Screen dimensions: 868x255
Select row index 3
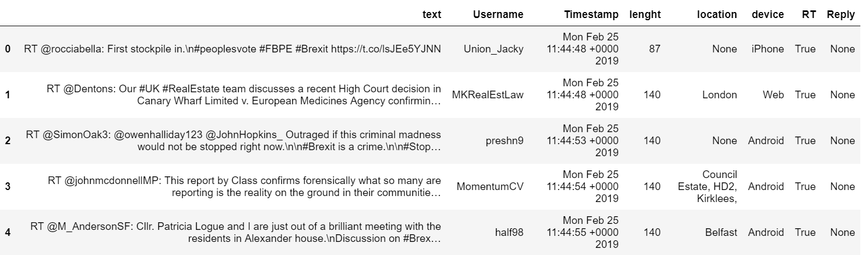pyautogui.click(x=8, y=187)
